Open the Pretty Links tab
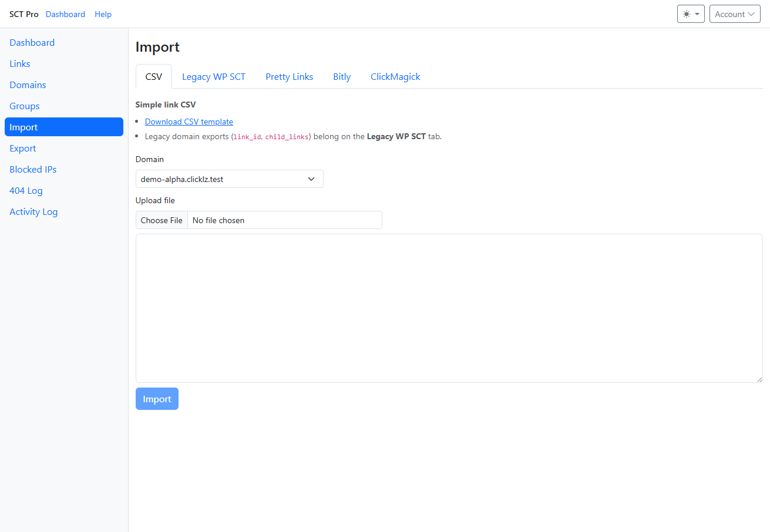The height and width of the screenshot is (532, 770). tap(289, 76)
